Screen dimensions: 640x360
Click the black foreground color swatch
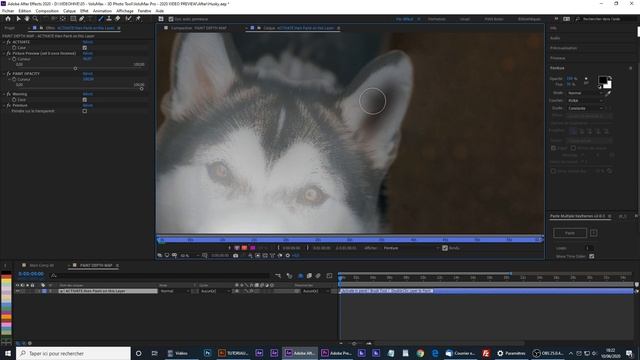point(602,80)
